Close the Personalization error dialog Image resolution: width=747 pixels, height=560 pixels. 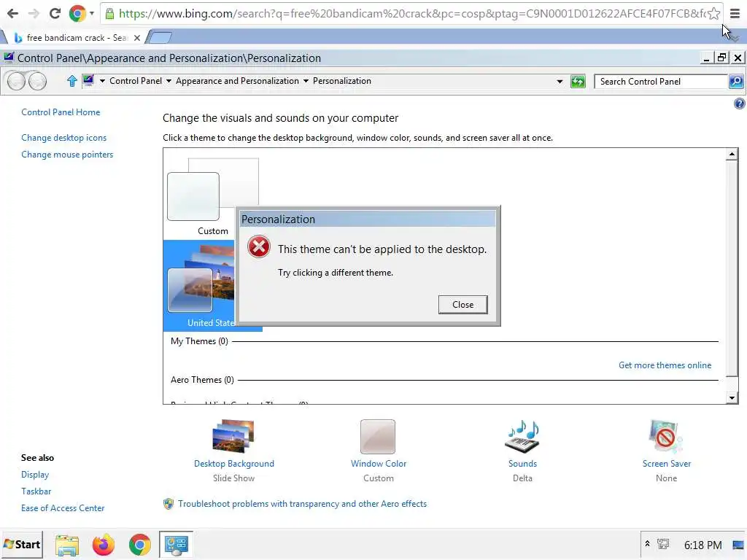coord(462,305)
